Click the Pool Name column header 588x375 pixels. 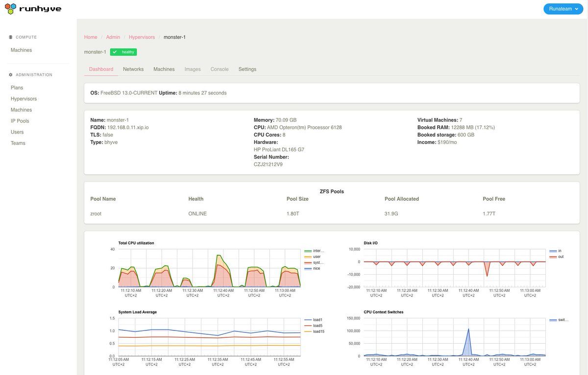(x=103, y=199)
